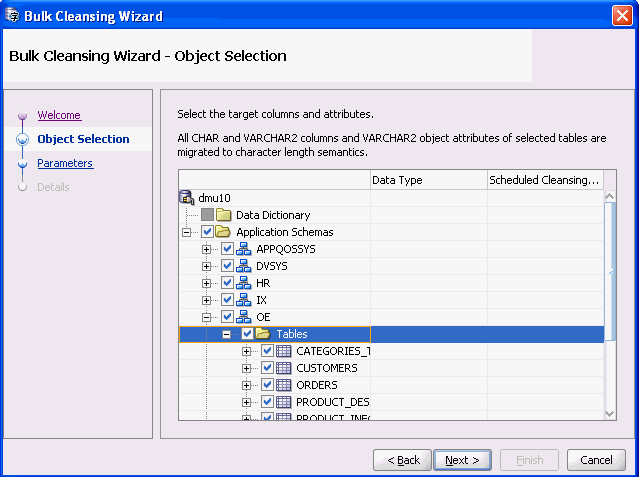This screenshot has height=477, width=639.
Task: Click the IX schema icon
Action: [244, 300]
